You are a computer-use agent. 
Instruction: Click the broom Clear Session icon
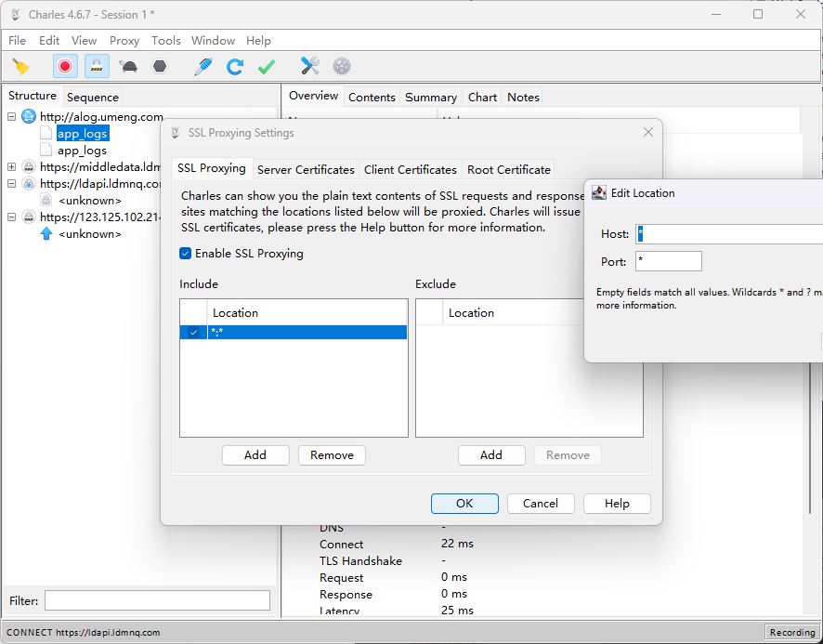click(x=20, y=66)
